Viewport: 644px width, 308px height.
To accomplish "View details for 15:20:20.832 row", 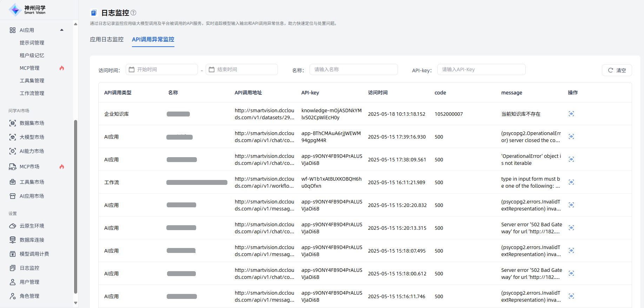I will tap(571, 205).
